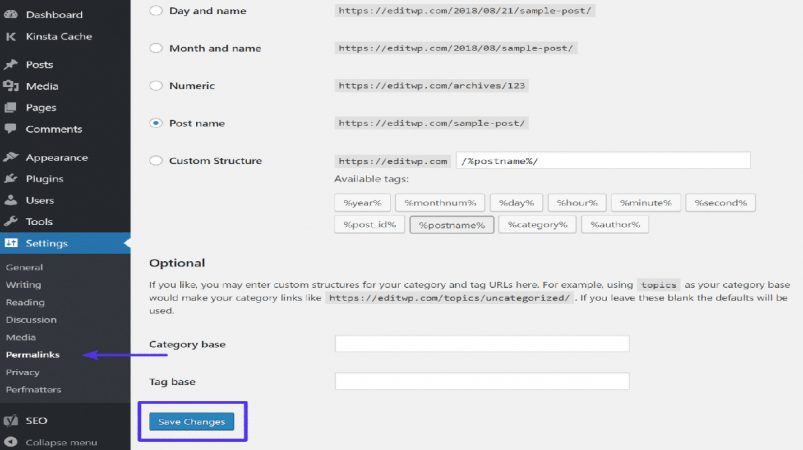Open the Media library icon
This screenshot has height=450, width=803.
click(x=11, y=86)
